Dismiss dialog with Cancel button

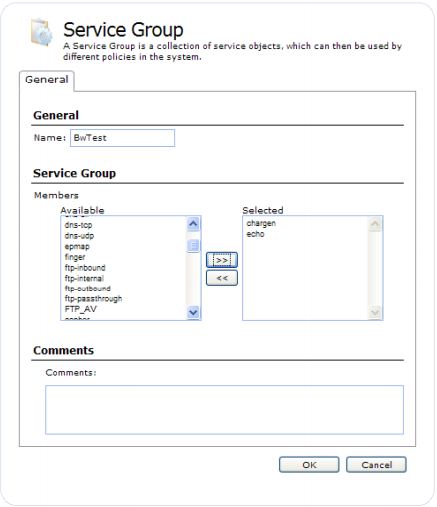point(376,465)
